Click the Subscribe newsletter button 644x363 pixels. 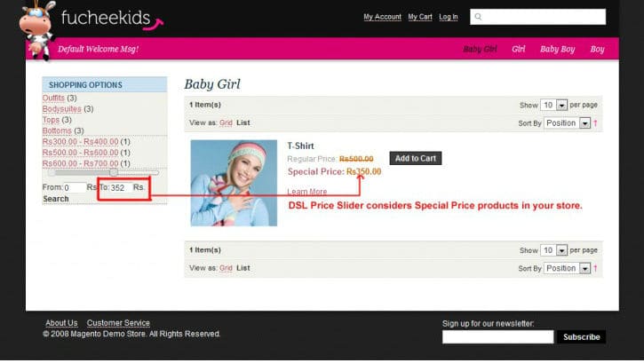pyautogui.click(x=581, y=337)
